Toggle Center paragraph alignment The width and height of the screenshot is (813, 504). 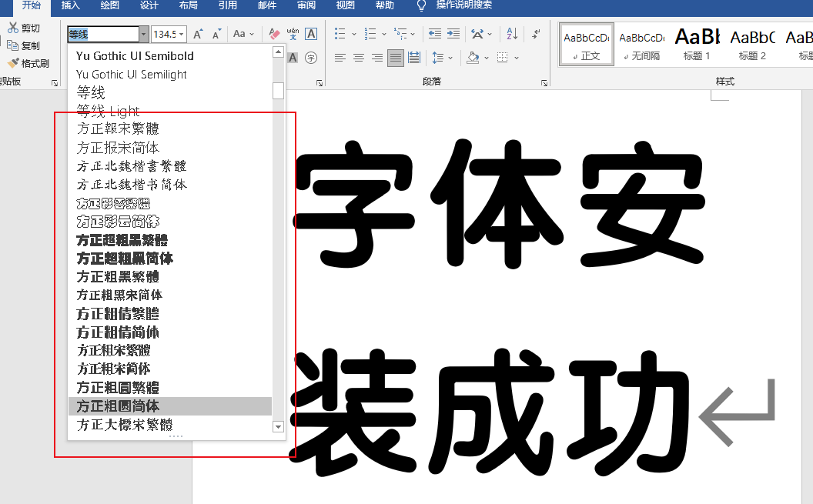(x=358, y=58)
